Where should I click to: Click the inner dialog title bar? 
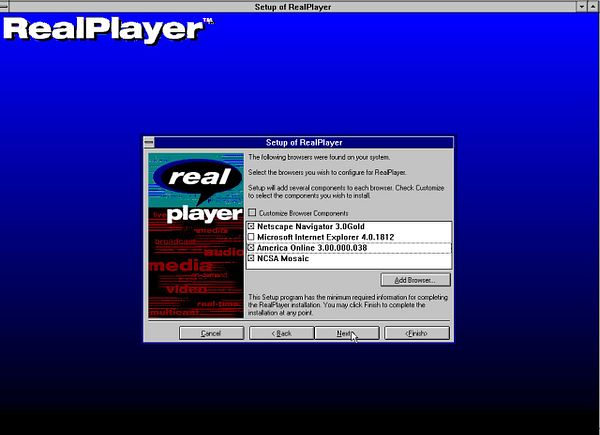coord(304,143)
